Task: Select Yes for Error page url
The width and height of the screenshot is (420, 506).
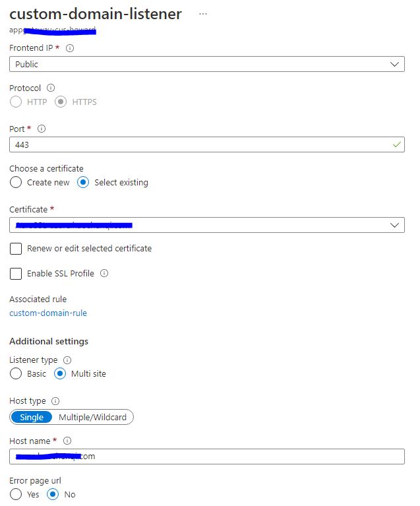Action: click(16, 494)
